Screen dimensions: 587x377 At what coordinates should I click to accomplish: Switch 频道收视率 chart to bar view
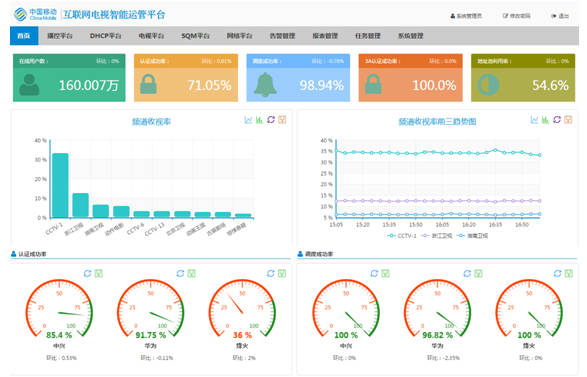point(259,120)
